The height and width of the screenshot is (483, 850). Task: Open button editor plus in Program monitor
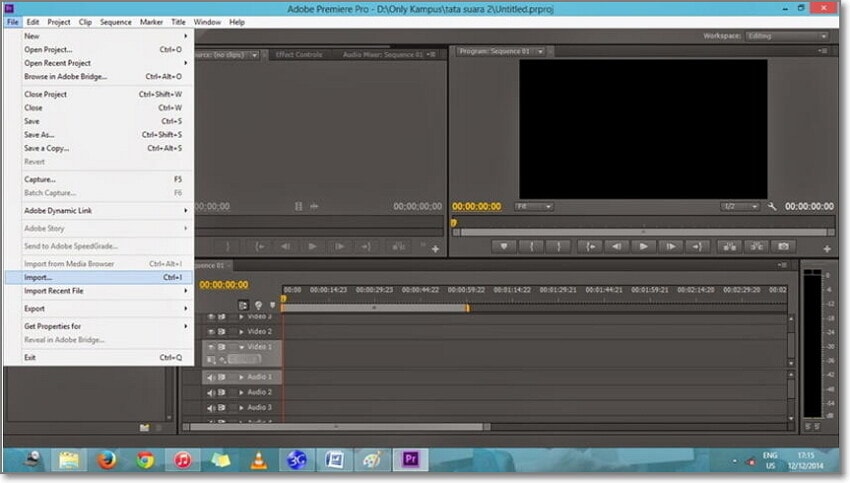[x=827, y=249]
